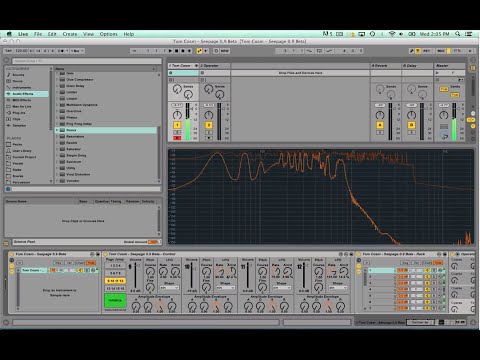The height and width of the screenshot is (360, 480).
Task: Expand the highlighted Redux device folder
Action: [x=57, y=130]
